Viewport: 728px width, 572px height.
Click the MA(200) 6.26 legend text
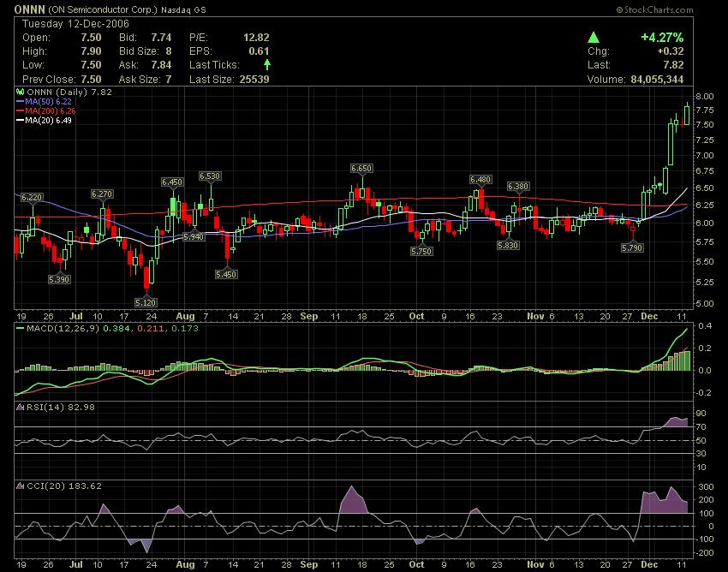tap(51, 111)
